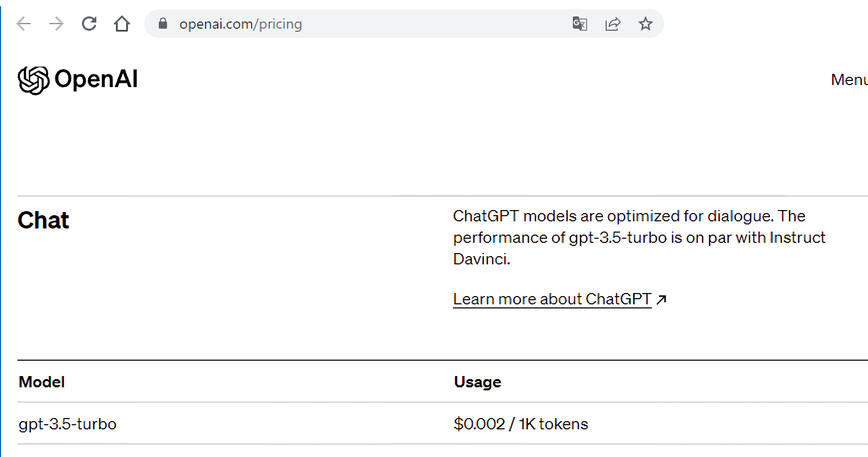This screenshot has height=457, width=868.
Task: Share this page using the share icon
Action: (x=613, y=24)
